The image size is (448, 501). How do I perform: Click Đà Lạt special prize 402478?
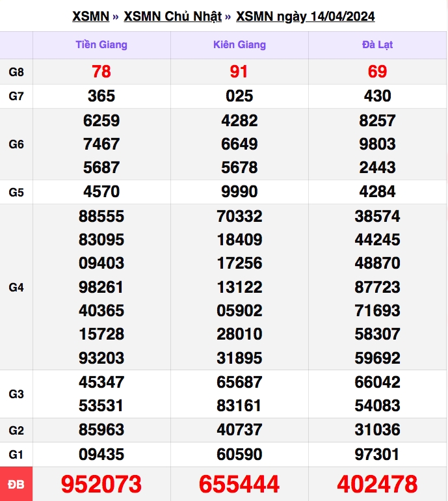tap(377, 484)
